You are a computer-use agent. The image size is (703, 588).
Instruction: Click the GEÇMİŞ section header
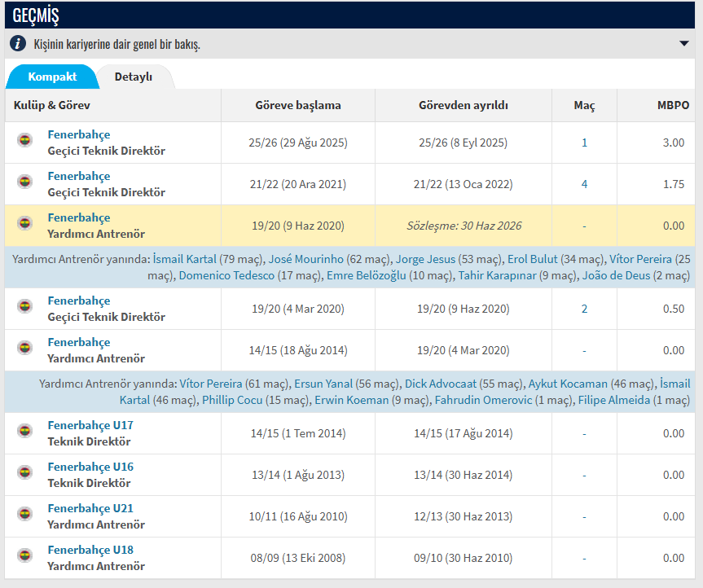click(x=349, y=15)
